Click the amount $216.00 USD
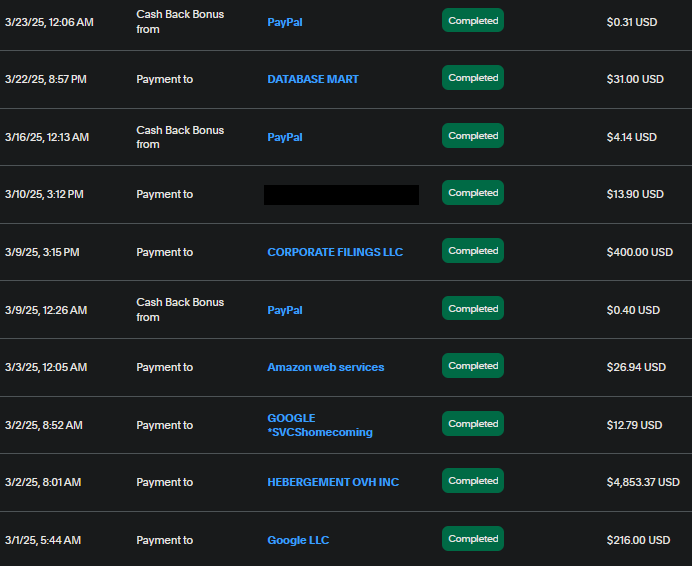This screenshot has width=692, height=566. pyautogui.click(x=638, y=540)
